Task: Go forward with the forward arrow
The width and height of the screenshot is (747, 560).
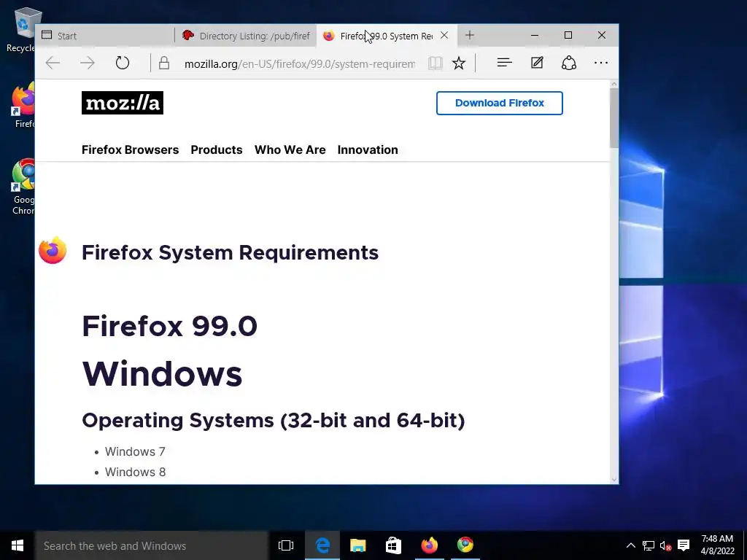Action: pyautogui.click(x=88, y=63)
